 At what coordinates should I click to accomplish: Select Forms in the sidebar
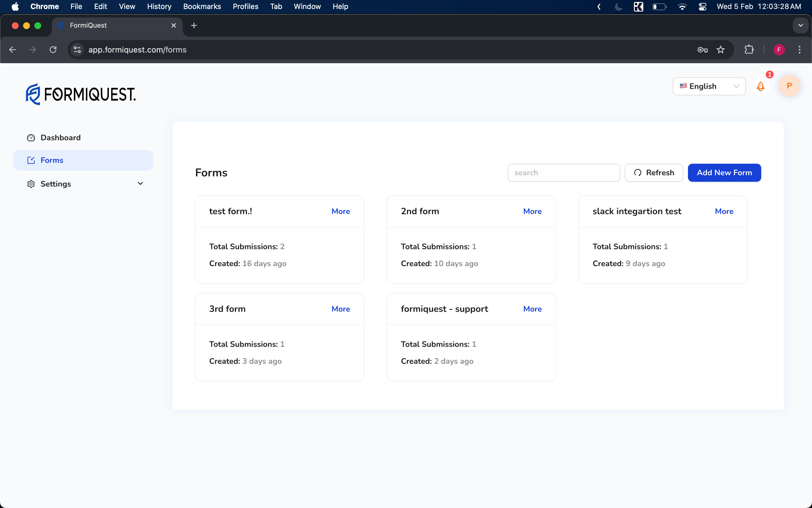(x=83, y=160)
